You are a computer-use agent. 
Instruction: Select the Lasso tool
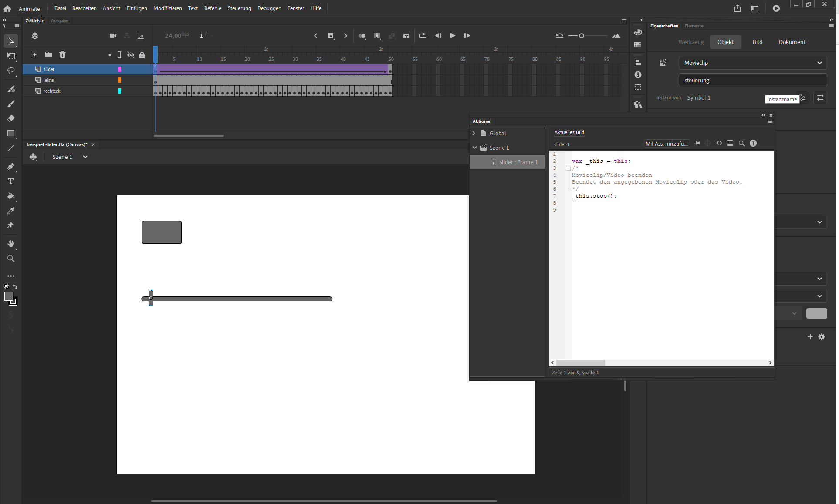click(11, 71)
